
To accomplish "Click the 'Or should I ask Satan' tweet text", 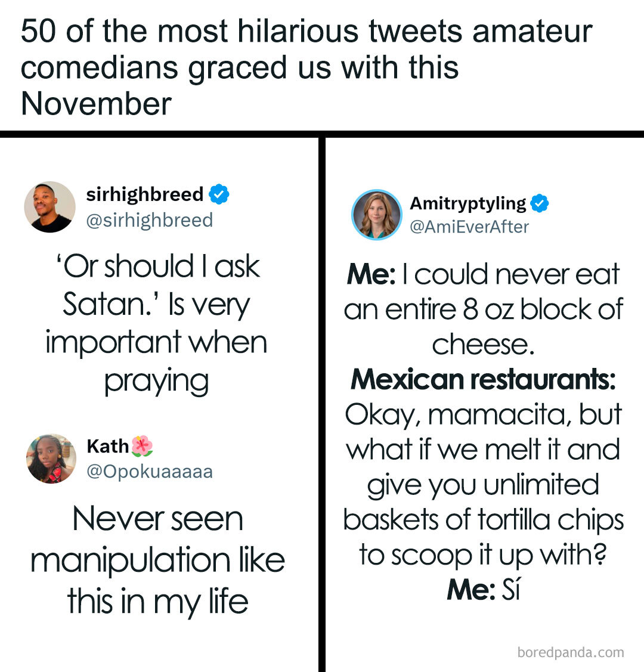I will (157, 323).
